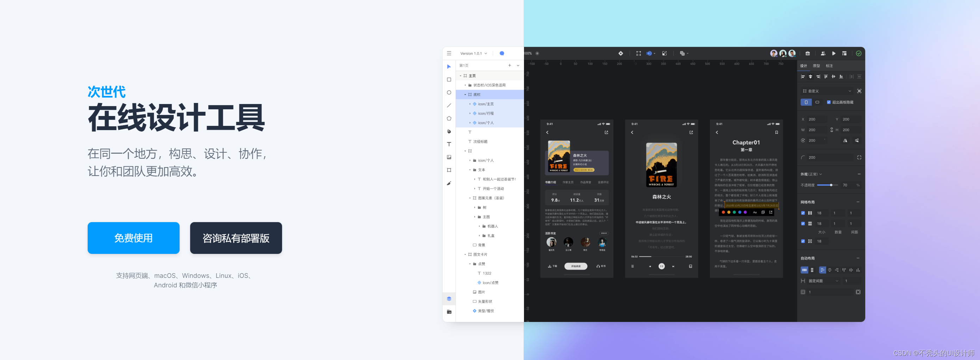The image size is (980, 360).
Task: Open Version 1.0.1 dropdown
Action: pyautogui.click(x=473, y=53)
